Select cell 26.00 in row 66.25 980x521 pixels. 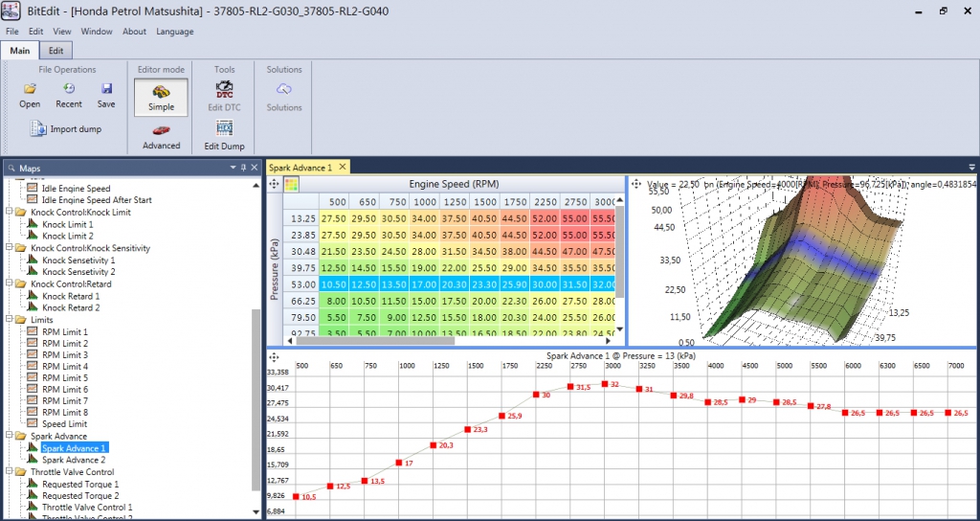(x=545, y=300)
